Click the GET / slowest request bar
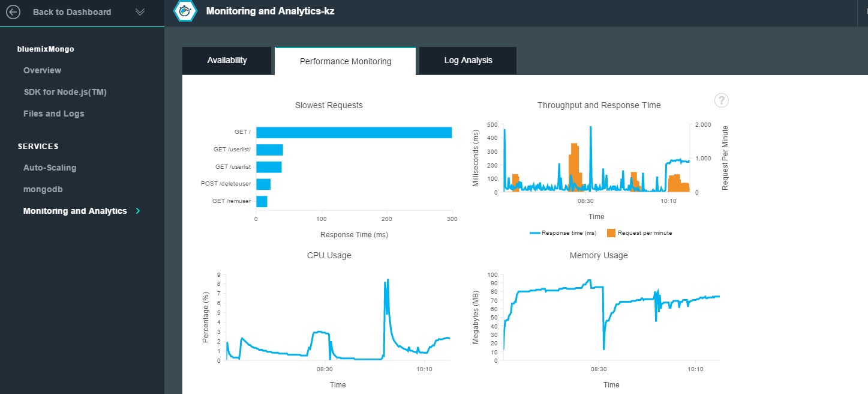This screenshot has height=394, width=868. pos(354,133)
